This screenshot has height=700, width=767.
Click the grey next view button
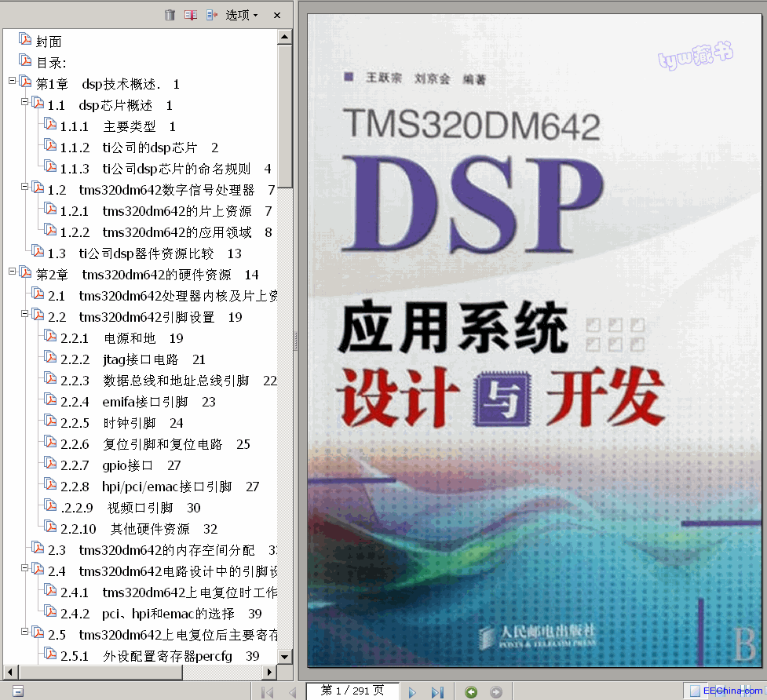(x=496, y=691)
